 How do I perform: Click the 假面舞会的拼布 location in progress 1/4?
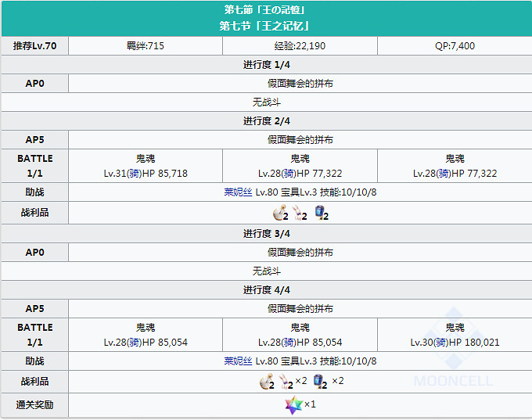300,83
